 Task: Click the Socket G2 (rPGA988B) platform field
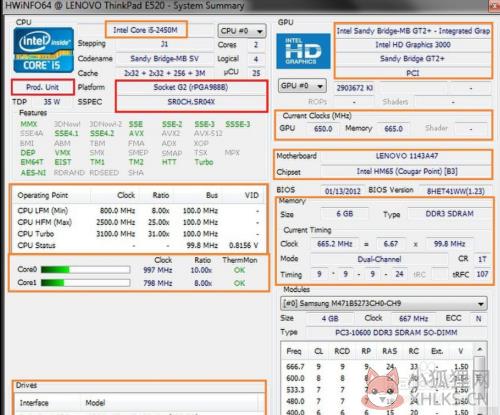pos(191,87)
